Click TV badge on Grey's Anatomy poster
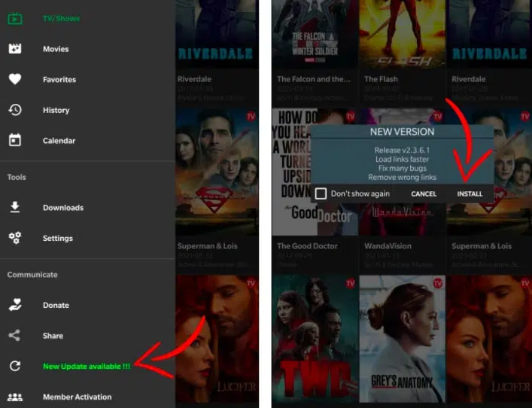 (438, 283)
